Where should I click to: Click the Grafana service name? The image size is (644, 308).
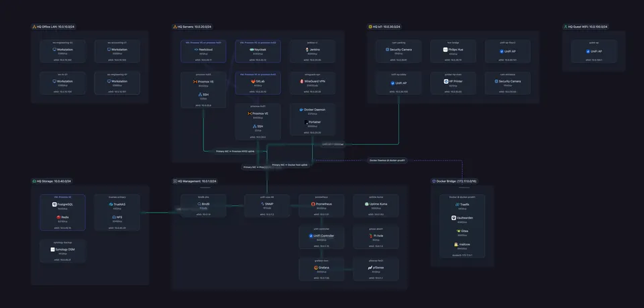pos(324,268)
